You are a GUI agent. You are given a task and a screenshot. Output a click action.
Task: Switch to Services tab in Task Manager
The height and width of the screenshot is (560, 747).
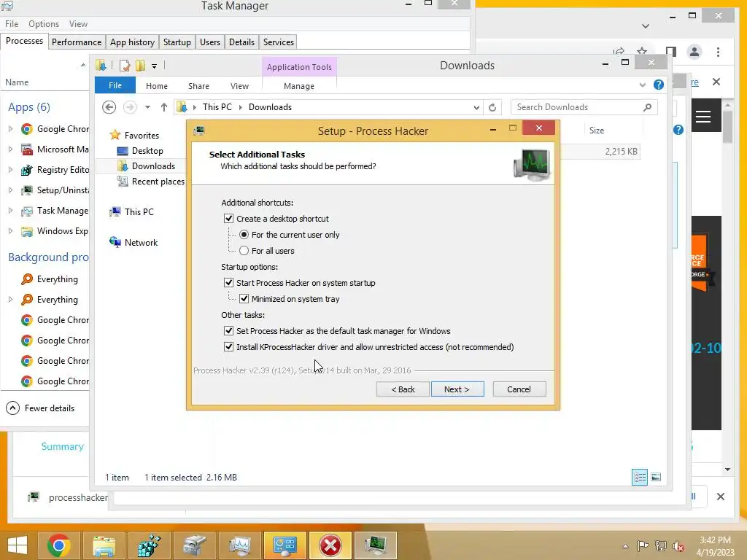click(279, 42)
